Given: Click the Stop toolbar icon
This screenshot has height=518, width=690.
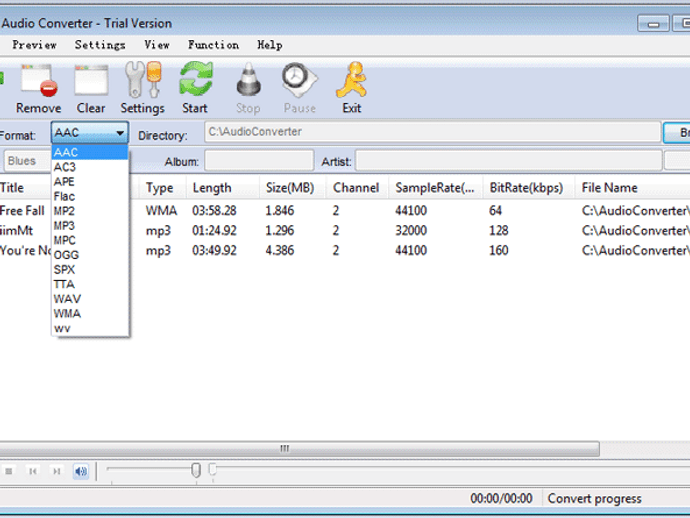Looking at the screenshot, I should (x=248, y=88).
